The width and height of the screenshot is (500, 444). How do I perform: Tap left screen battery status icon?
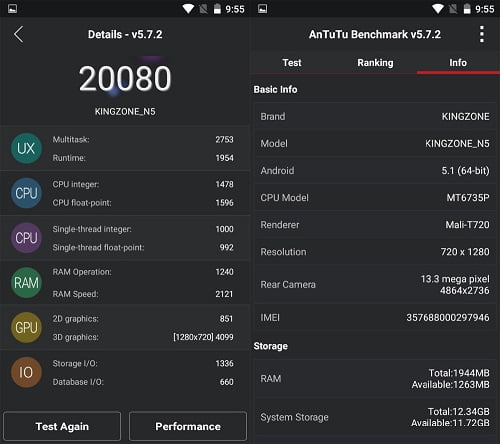(217, 9)
